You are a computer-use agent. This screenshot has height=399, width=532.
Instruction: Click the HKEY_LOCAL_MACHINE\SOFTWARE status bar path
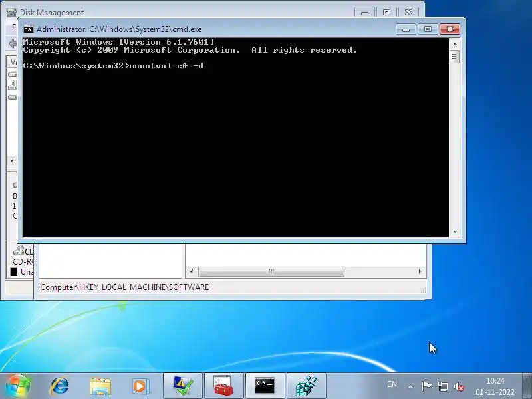124,287
